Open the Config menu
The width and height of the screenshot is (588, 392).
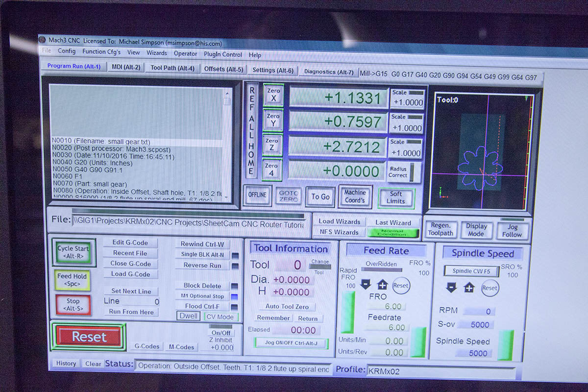tap(67, 51)
